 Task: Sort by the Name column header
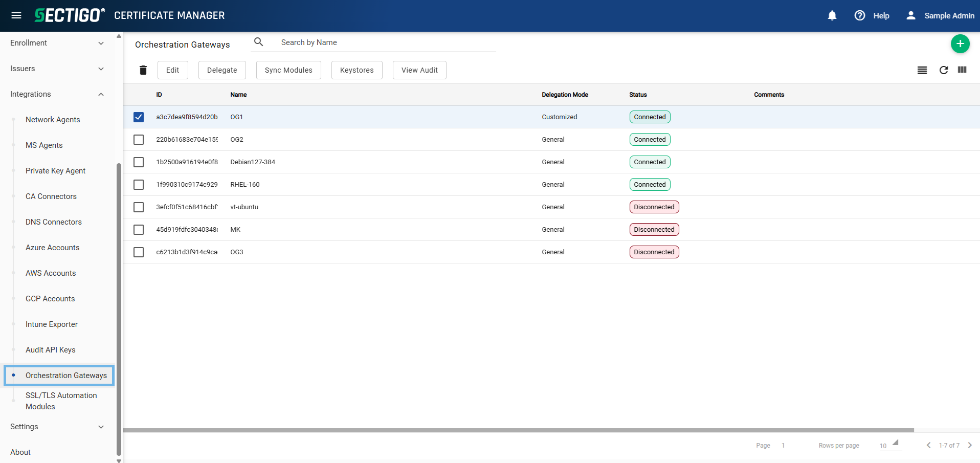tap(238, 95)
